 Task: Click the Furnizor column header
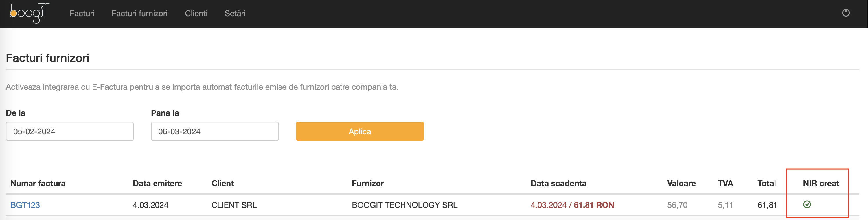(368, 183)
